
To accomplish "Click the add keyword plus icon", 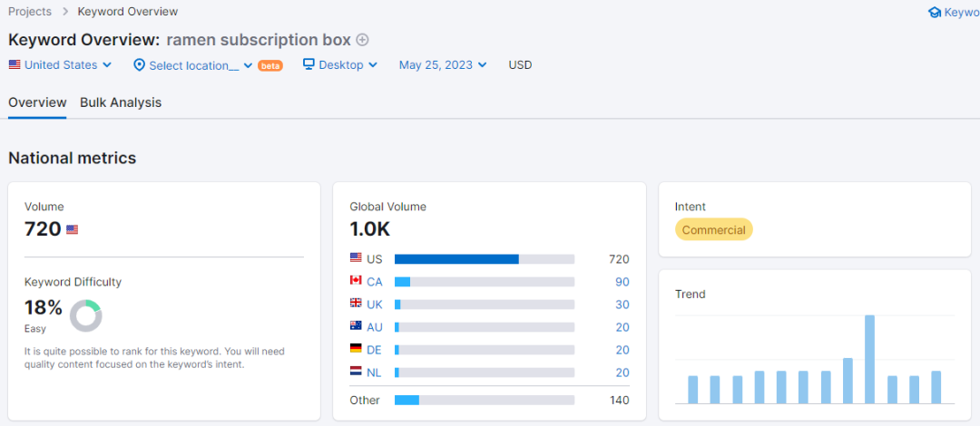I will [363, 40].
